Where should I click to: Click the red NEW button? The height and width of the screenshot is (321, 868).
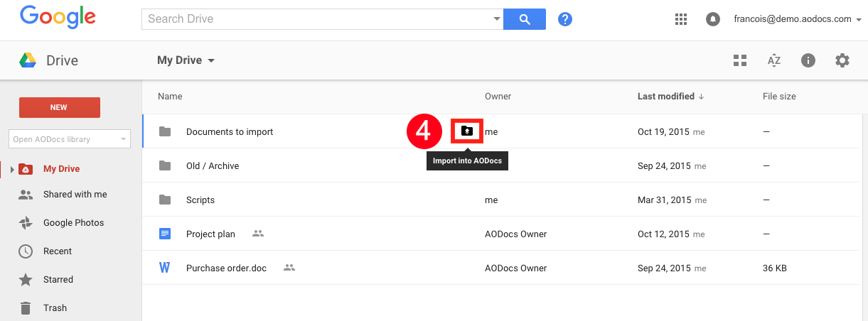pyautogui.click(x=59, y=107)
